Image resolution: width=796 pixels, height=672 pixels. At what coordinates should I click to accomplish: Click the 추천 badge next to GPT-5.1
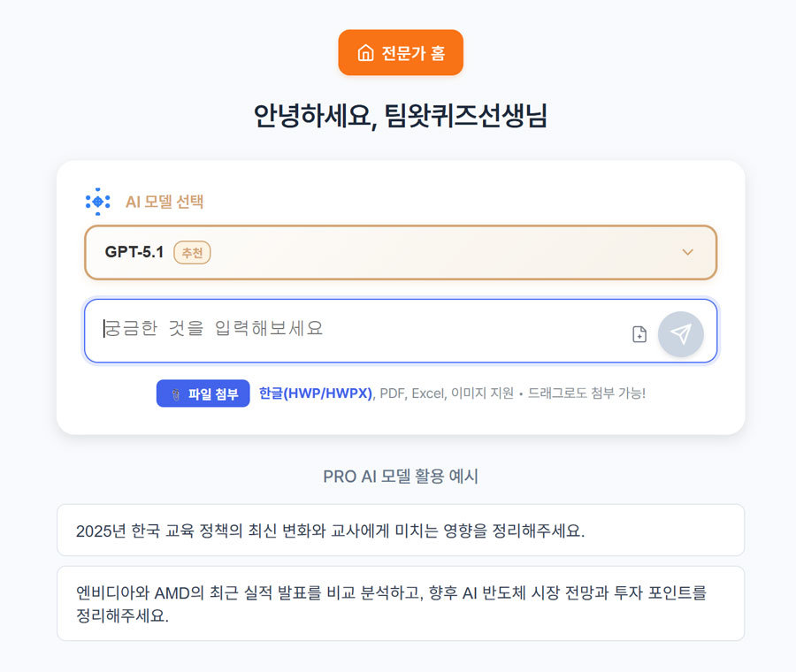pyautogui.click(x=192, y=252)
